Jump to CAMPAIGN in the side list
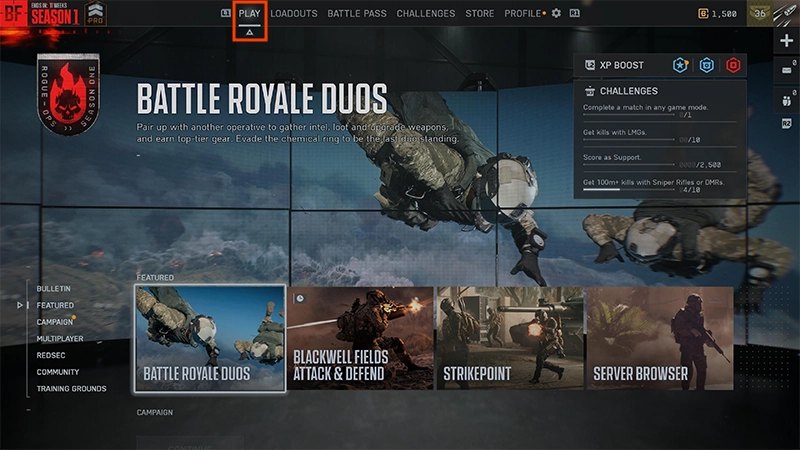Image resolution: width=800 pixels, height=450 pixels. click(55, 322)
